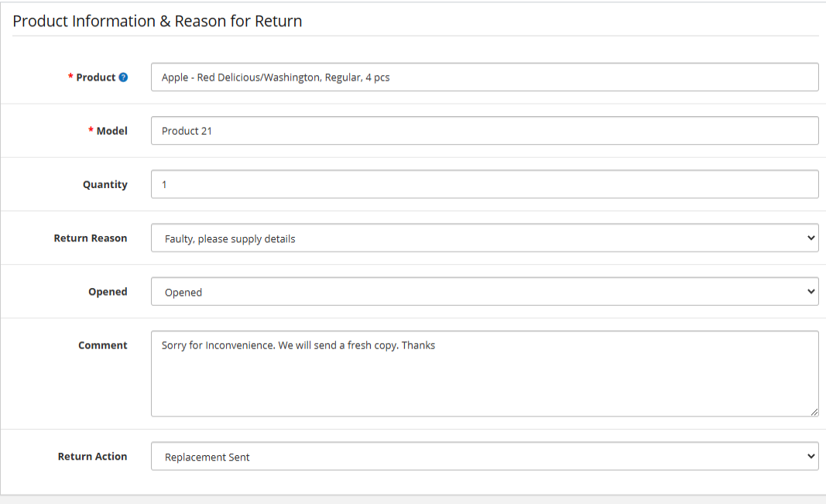Image resolution: width=826 pixels, height=504 pixels.
Task: Click the Comment label text
Action: point(103,345)
